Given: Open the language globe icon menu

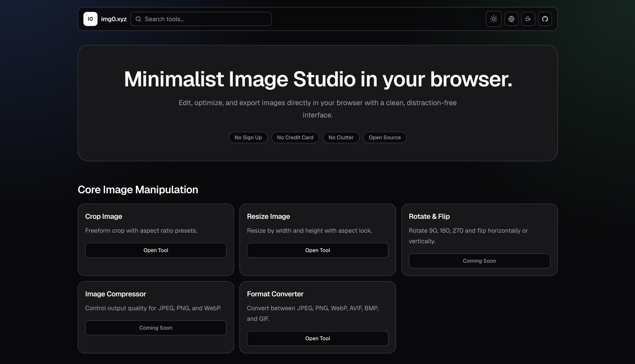Looking at the screenshot, I should 511,19.
